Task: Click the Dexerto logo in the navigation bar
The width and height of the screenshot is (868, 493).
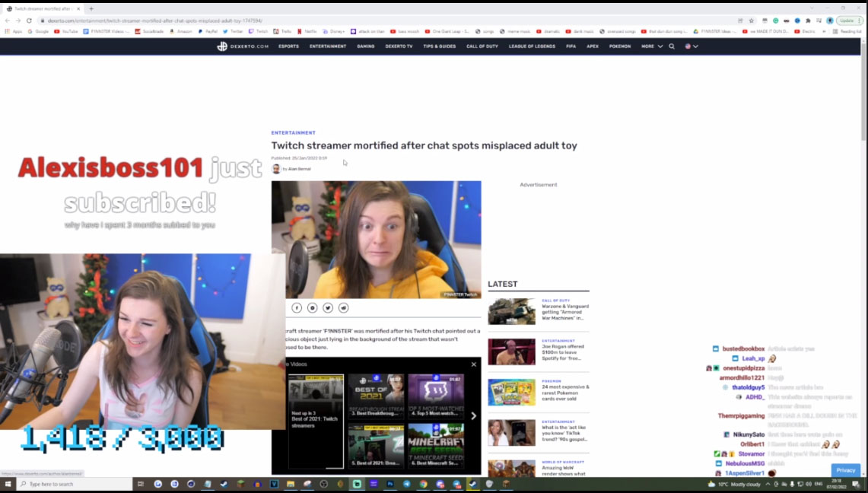Action: [243, 46]
